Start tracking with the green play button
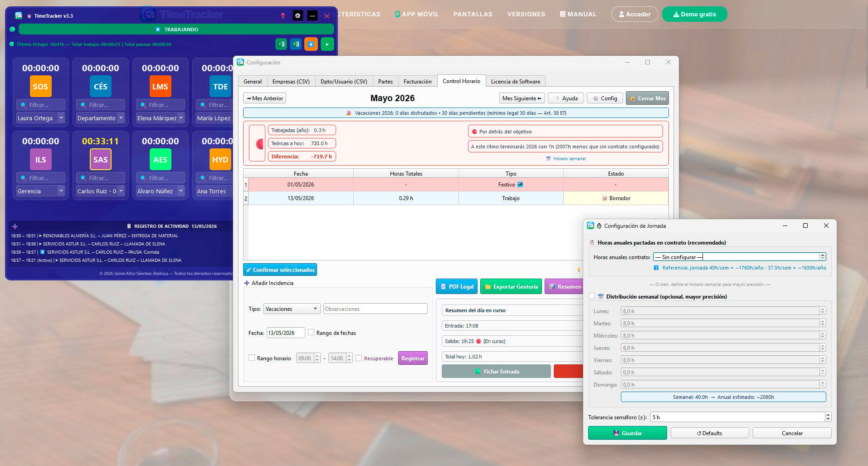 click(x=327, y=44)
